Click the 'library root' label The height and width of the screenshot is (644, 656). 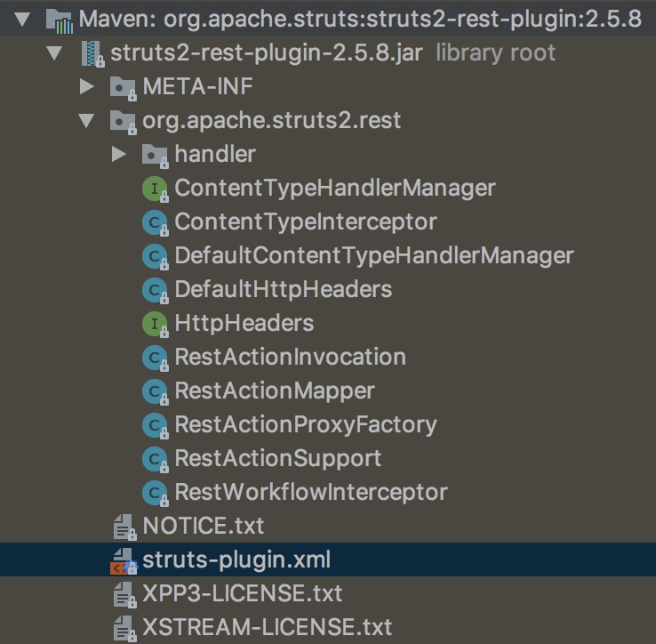(x=495, y=53)
